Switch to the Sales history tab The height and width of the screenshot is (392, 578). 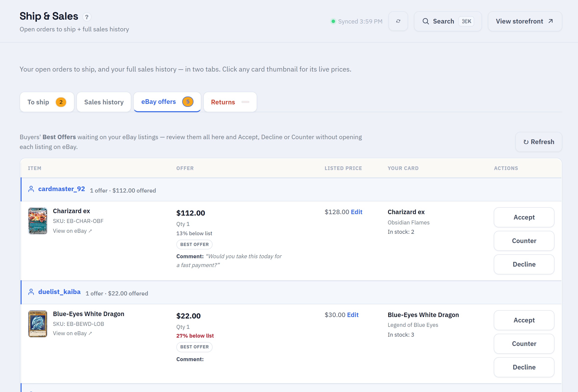(104, 102)
